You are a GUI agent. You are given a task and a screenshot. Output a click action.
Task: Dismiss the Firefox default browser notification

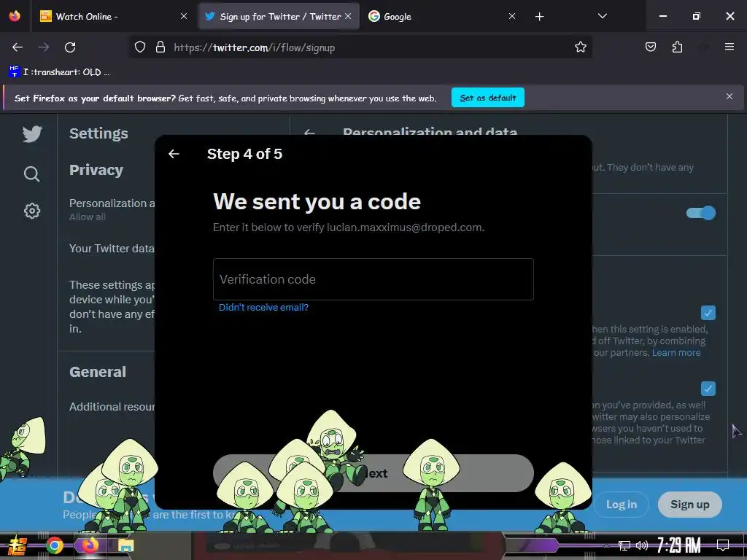[x=729, y=97]
